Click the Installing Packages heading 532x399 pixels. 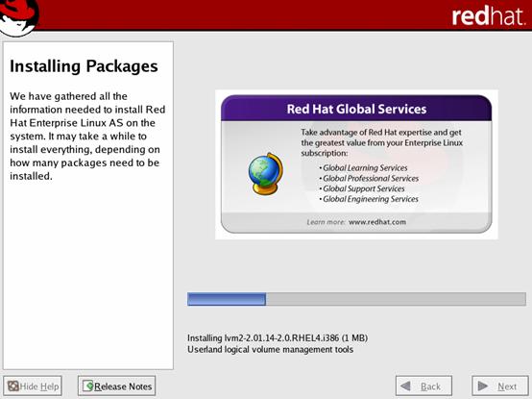84,66
